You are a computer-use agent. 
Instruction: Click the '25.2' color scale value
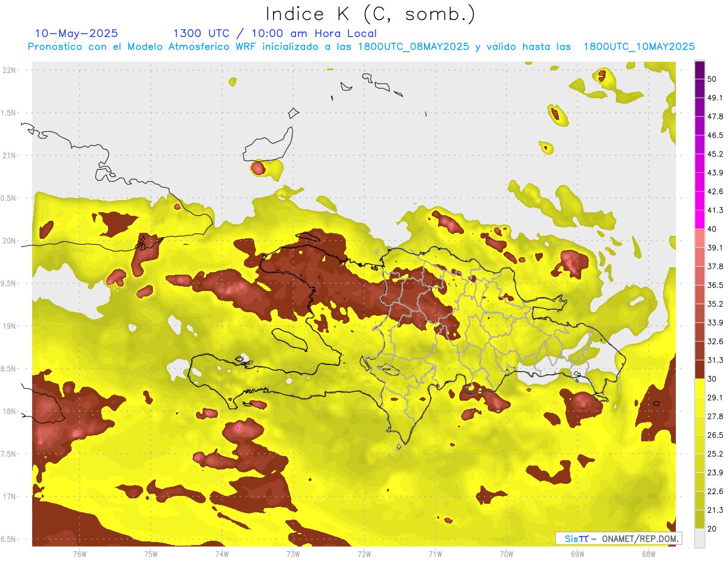click(x=715, y=454)
